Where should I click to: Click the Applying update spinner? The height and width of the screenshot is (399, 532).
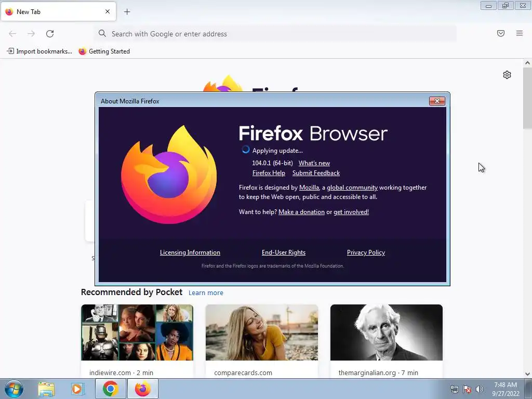246,150
